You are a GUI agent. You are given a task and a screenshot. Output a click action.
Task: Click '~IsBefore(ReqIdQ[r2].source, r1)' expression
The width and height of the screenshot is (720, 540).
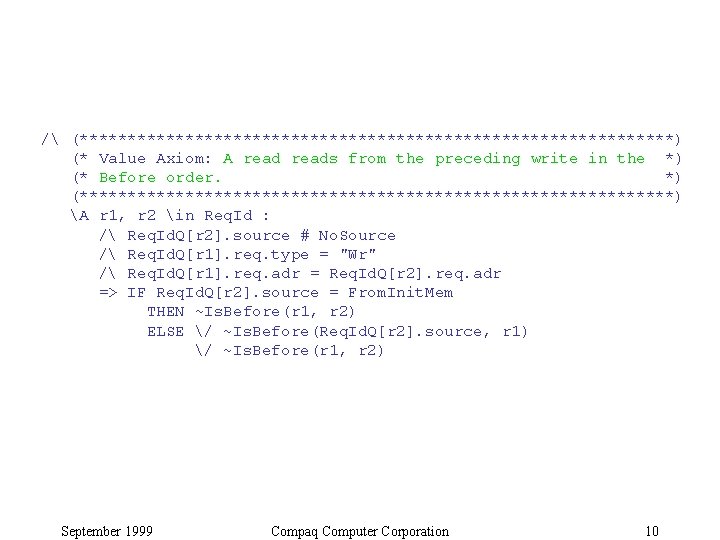coord(376,332)
